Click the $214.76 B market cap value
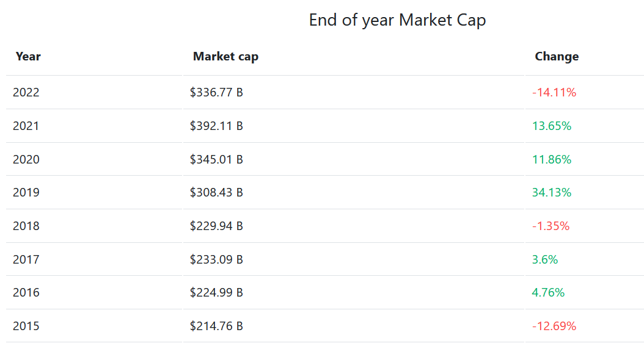The width and height of the screenshot is (644, 346). pyautogui.click(x=216, y=326)
